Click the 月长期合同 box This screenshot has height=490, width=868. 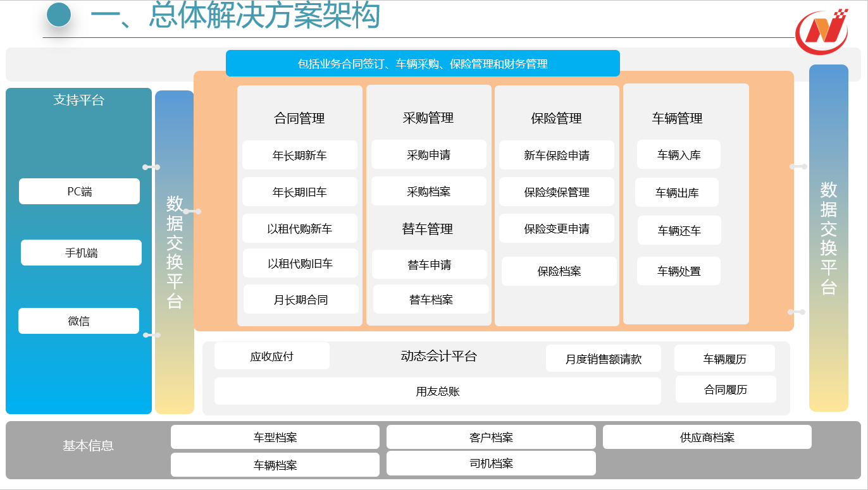(301, 299)
